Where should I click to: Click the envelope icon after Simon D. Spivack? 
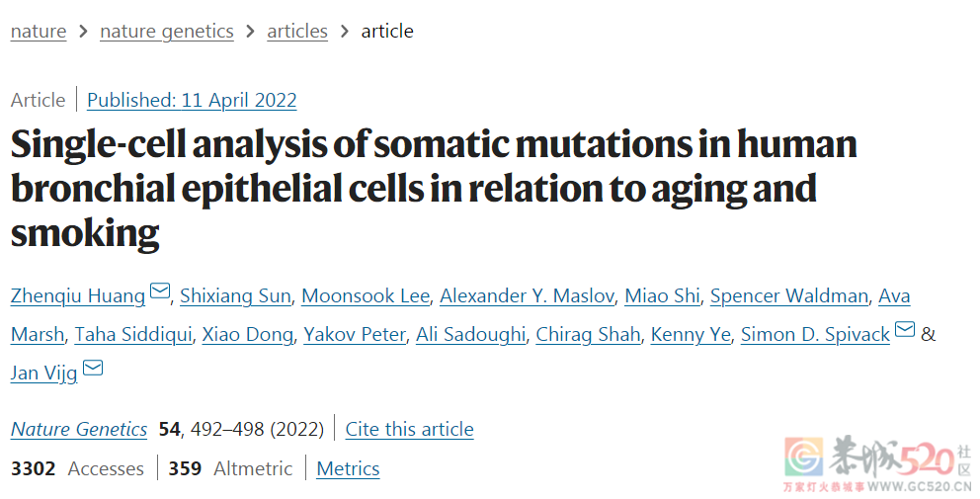[x=905, y=329]
